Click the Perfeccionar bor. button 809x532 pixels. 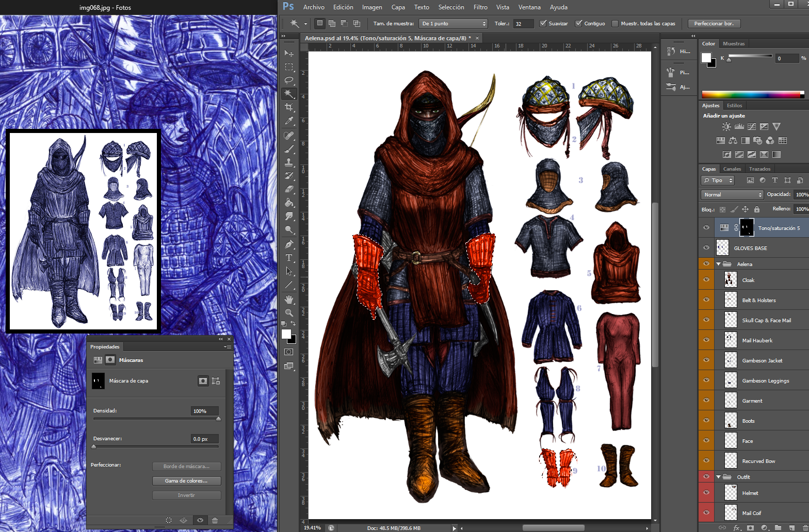pos(714,23)
